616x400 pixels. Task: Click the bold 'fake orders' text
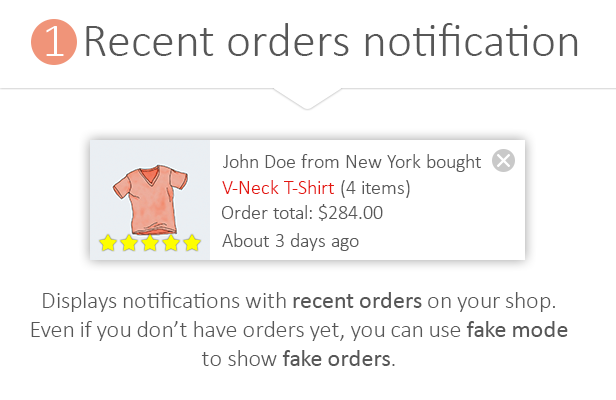(337, 359)
